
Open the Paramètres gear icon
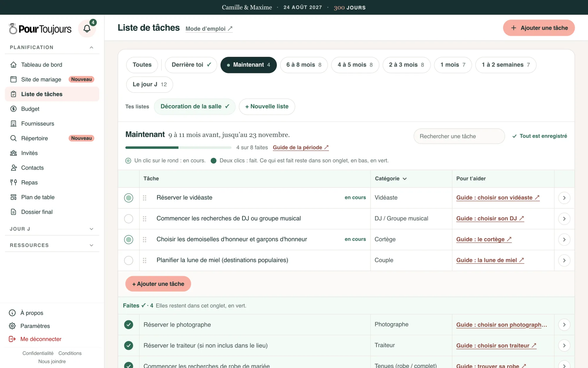(x=12, y=326)
